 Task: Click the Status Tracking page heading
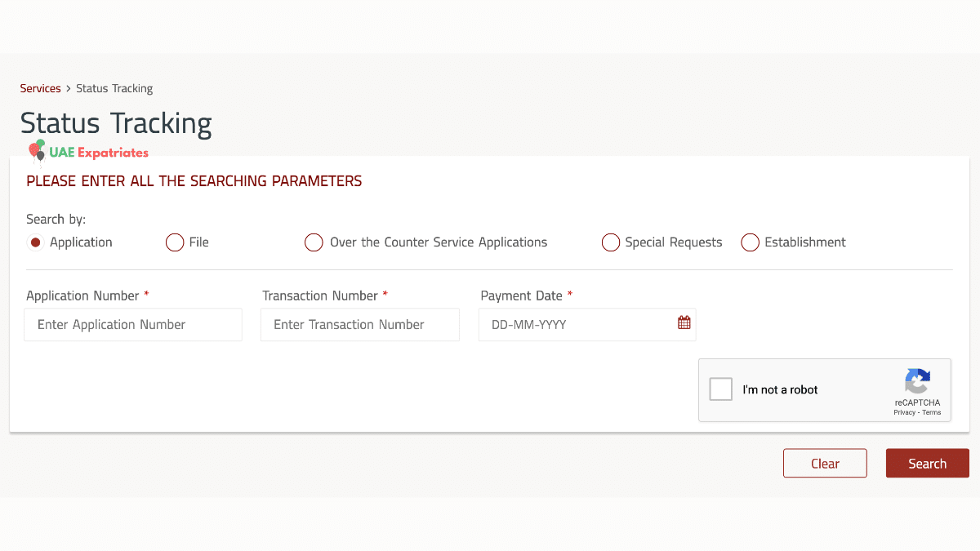[x=115, y=123]
